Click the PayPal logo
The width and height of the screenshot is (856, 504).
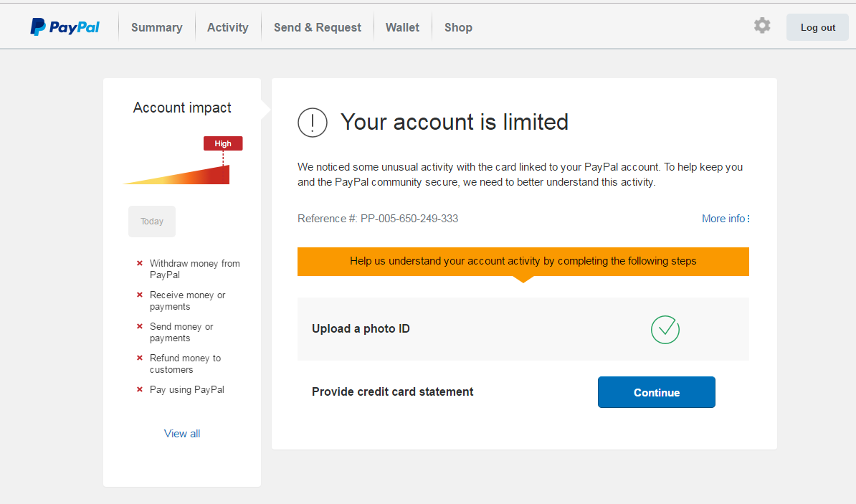[x=65, y=27]
